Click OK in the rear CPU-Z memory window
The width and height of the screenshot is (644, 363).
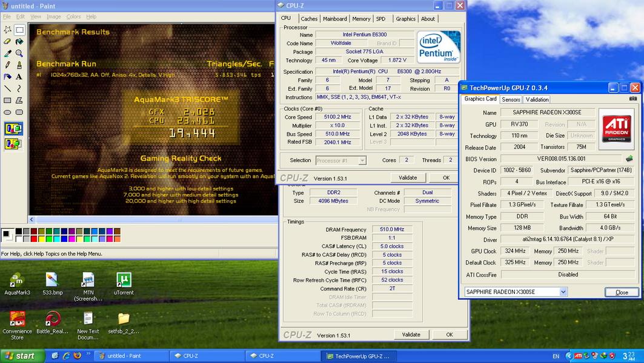point(450,335)
